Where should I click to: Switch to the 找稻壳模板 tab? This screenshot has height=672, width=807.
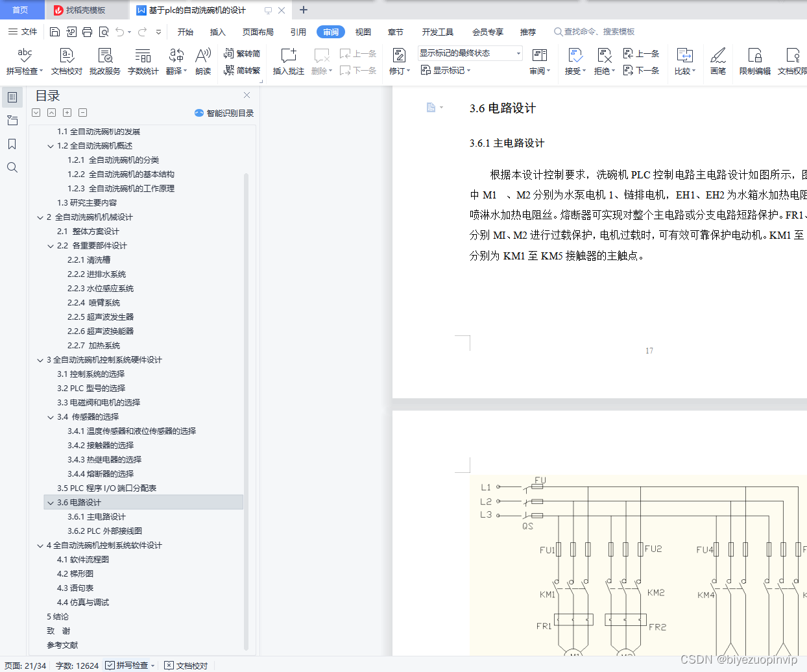86,10
